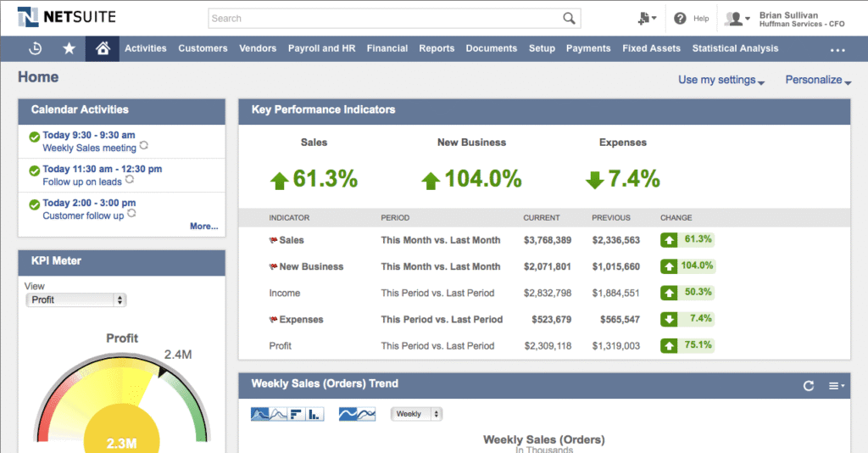Open the Activities menu

[x=146, y=48]
